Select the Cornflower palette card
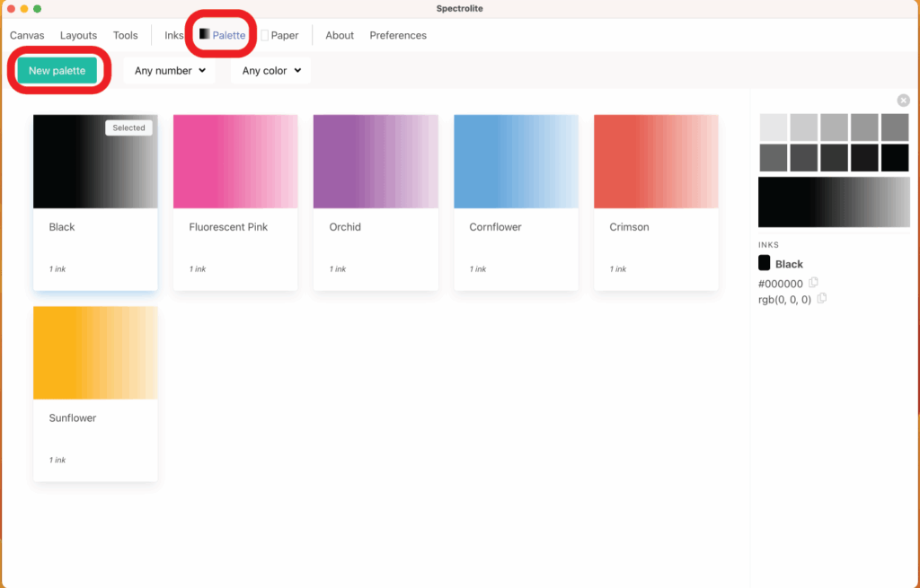 click(x=516, y=202)
